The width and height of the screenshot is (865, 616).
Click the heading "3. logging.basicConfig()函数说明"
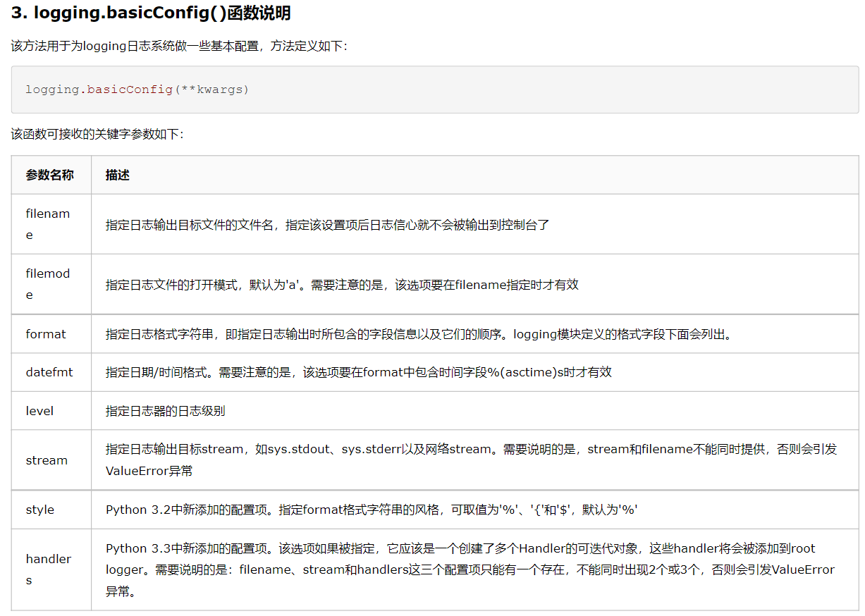pos(150,13)
